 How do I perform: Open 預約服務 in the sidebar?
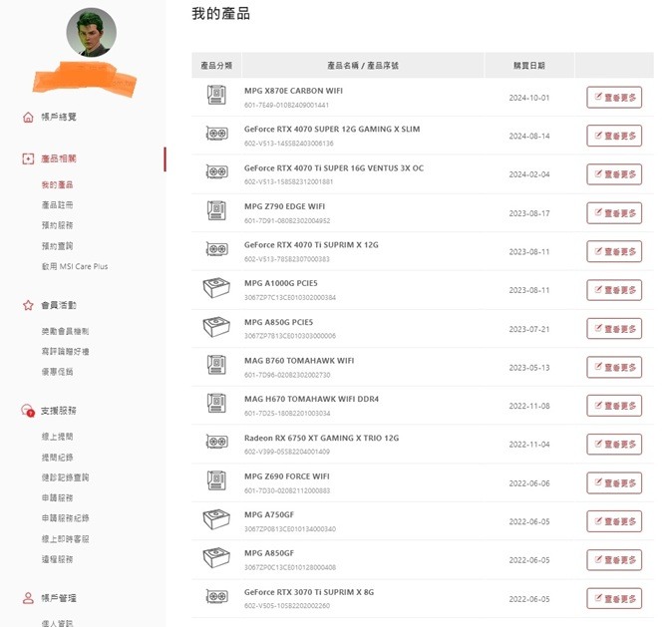58,225
